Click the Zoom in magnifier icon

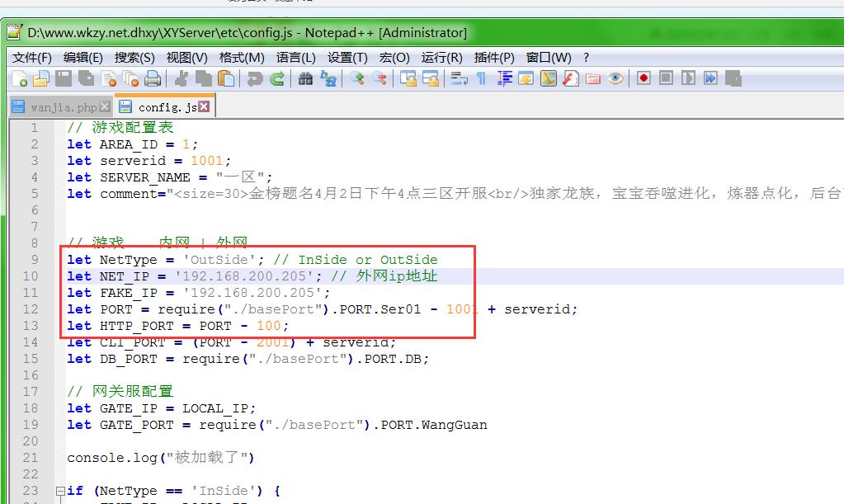[357, 79]
